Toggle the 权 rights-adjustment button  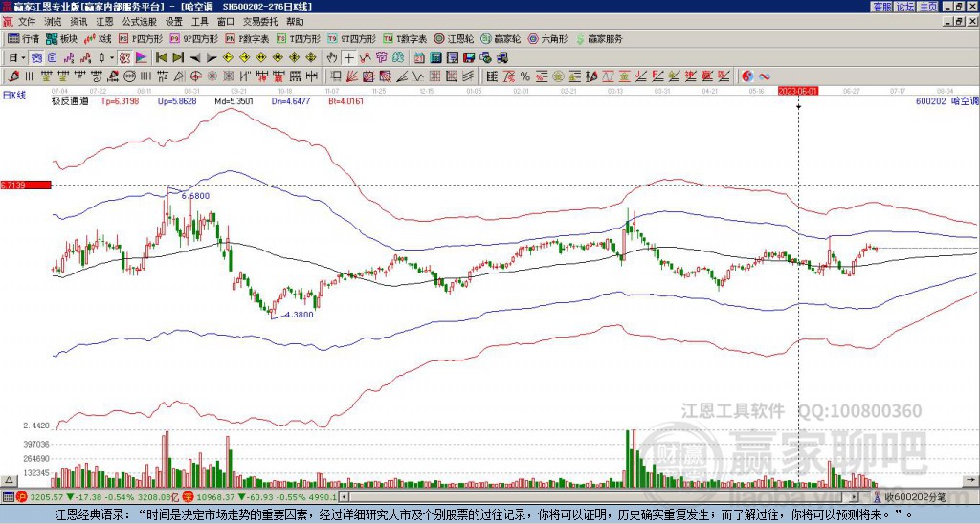pos(124,57)
